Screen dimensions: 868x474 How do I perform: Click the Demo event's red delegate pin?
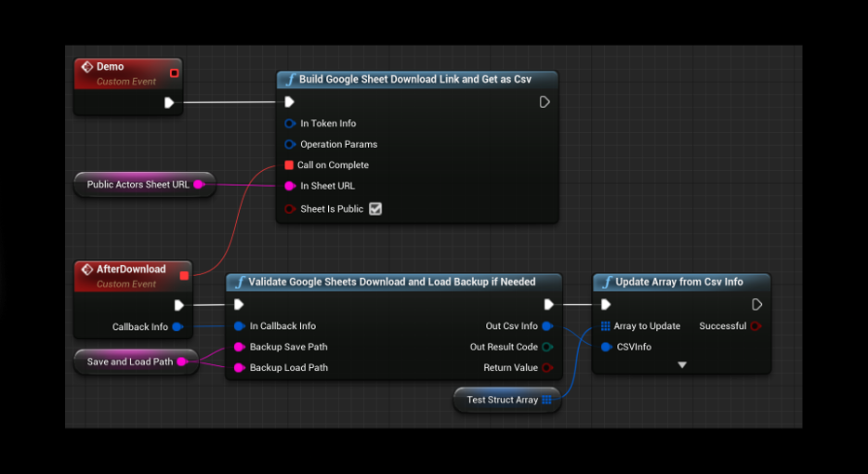[174, 73]
